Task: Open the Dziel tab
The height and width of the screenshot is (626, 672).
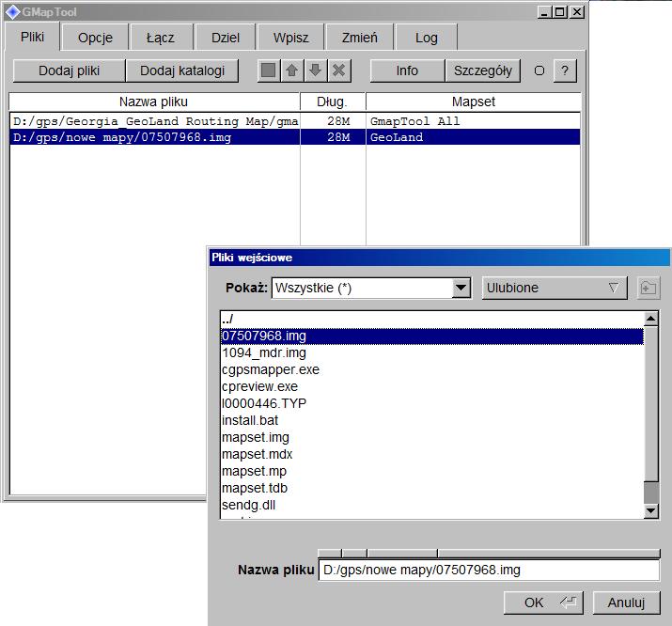Action: 225,38
